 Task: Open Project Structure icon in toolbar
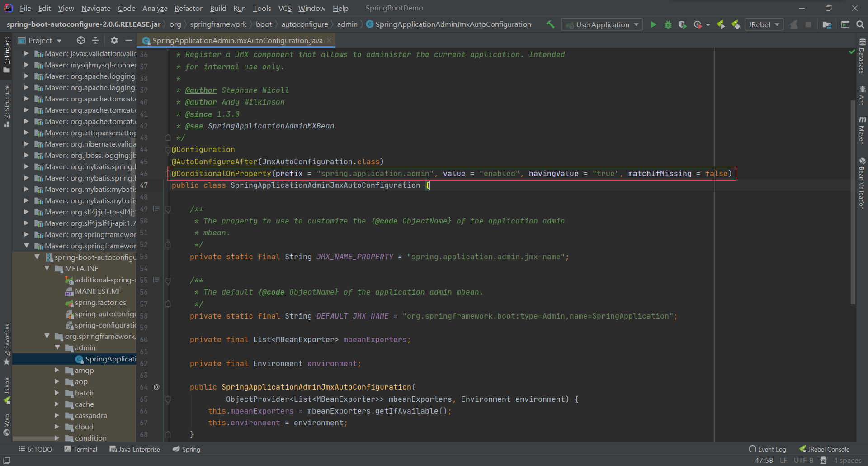tap(827, 24)
